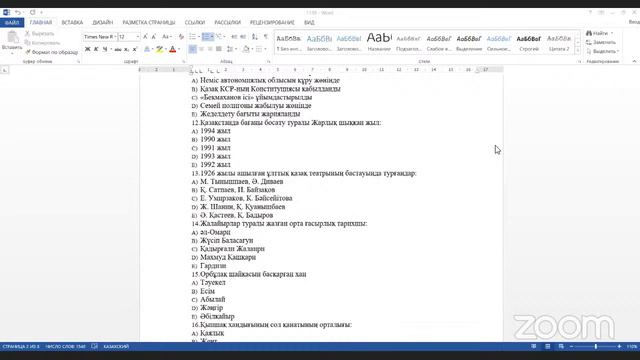This screenshot has width=640, height=360.
Task: Toggle Justify paragraph alignment
Action: (x=219, y=49)
